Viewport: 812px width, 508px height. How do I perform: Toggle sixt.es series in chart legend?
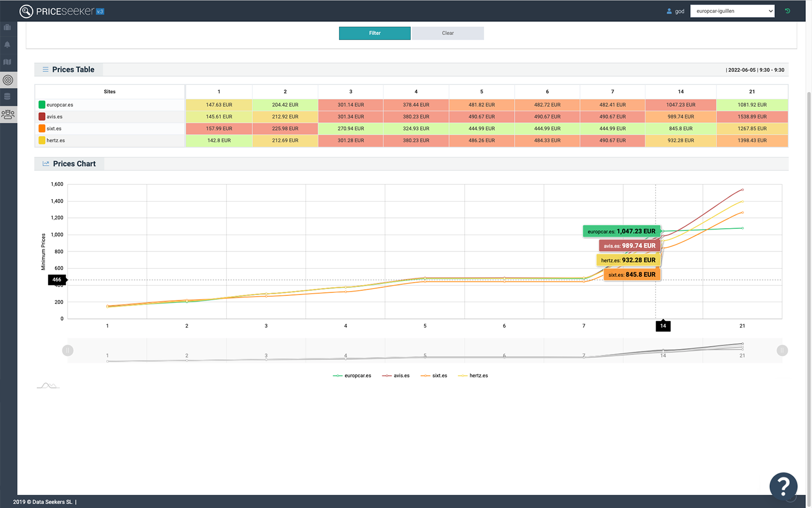tap(434, 376)
